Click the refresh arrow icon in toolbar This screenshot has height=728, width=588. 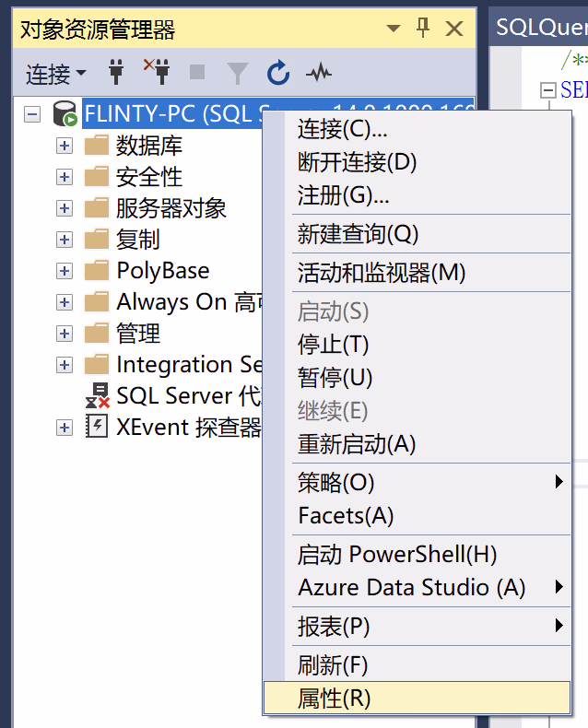[x=277, y=73]
